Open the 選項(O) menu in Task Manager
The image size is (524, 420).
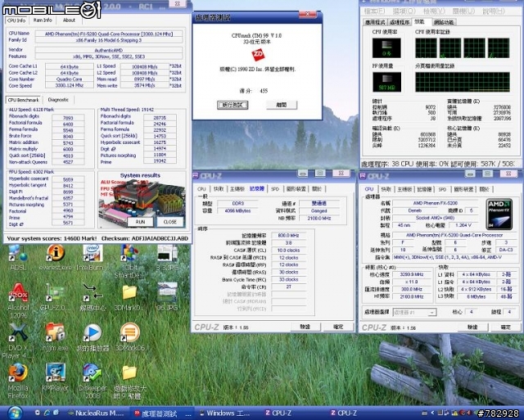point(404,11)
